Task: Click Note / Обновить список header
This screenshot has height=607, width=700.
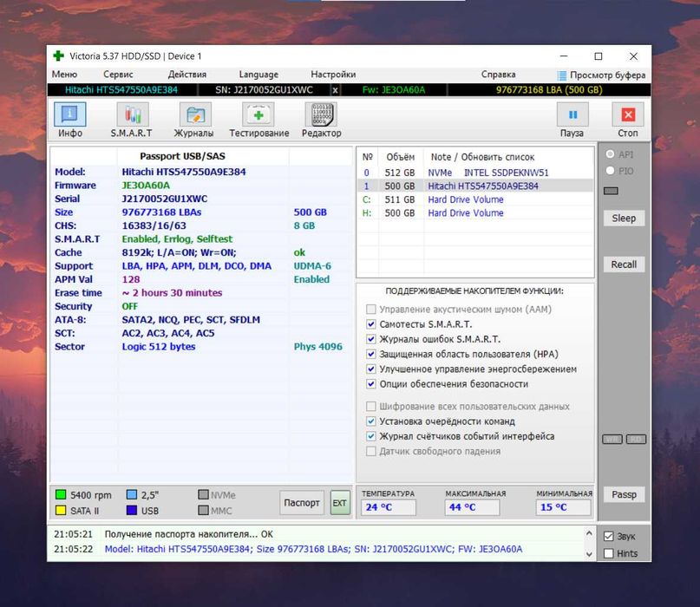Action: (482, 157)
